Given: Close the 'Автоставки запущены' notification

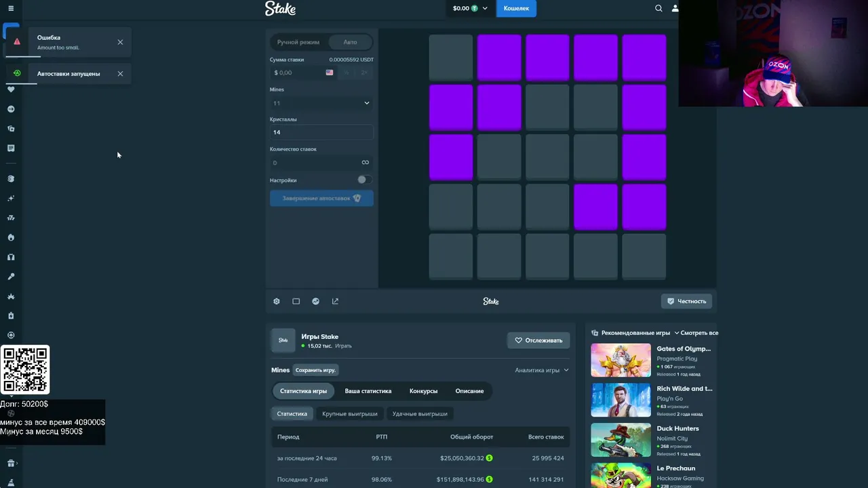Looking at the screenshot, I should click(x=121, y=74).
